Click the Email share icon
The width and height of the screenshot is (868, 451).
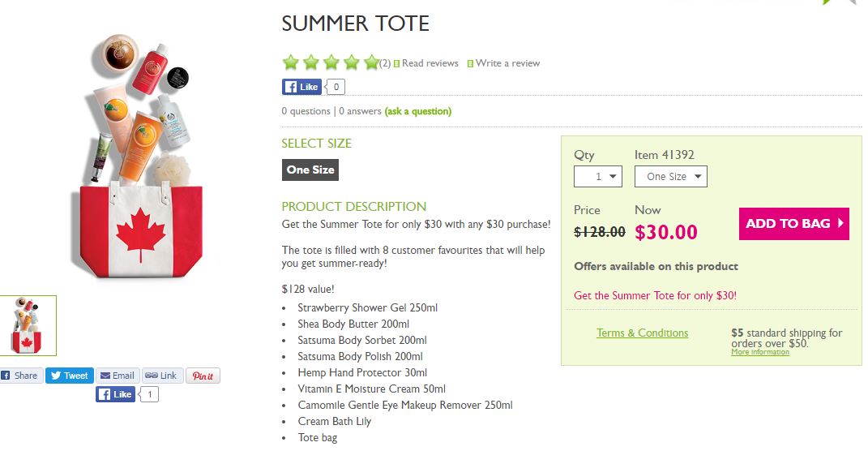tap(118, 376)
